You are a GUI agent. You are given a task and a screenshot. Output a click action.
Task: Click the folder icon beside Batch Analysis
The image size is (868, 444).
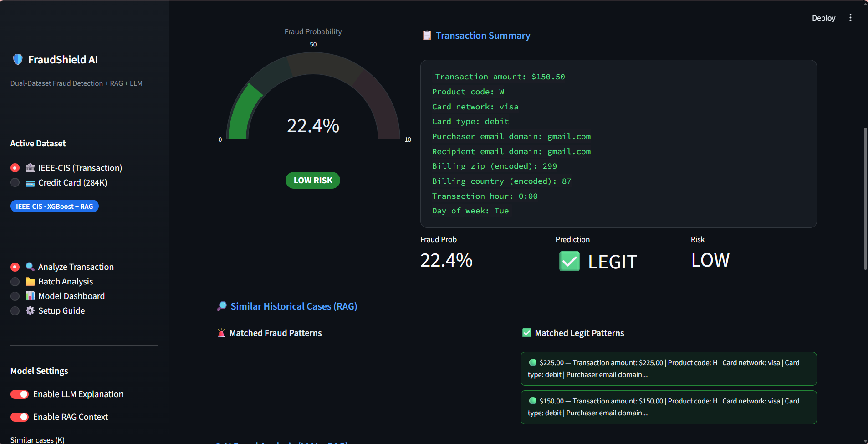point(30,281)
